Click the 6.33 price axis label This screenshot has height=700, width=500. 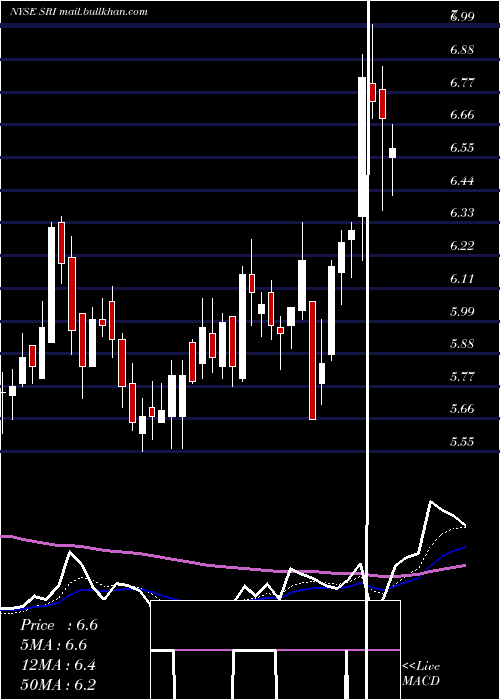pos(462,213)
